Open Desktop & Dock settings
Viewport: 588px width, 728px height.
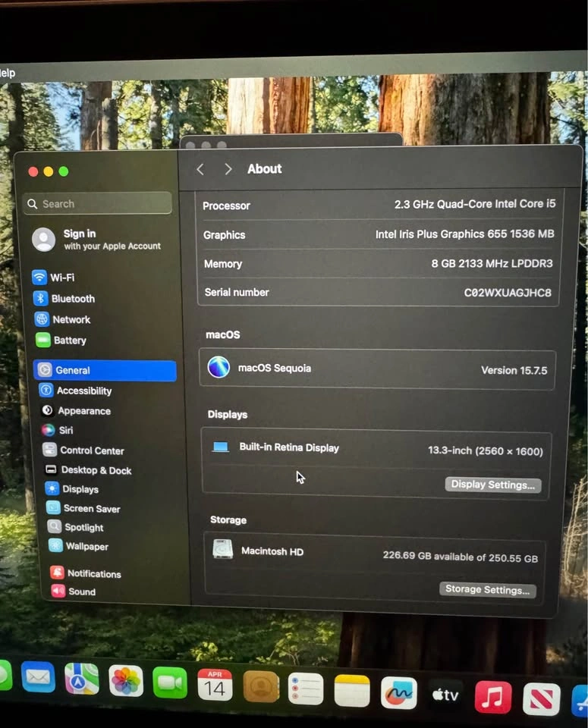pos(88,470)
